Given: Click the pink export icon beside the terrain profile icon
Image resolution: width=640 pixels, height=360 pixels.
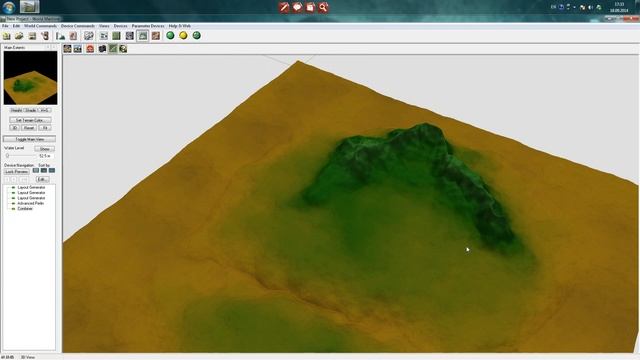Looking at the screenshot, I should pos(73,36).
